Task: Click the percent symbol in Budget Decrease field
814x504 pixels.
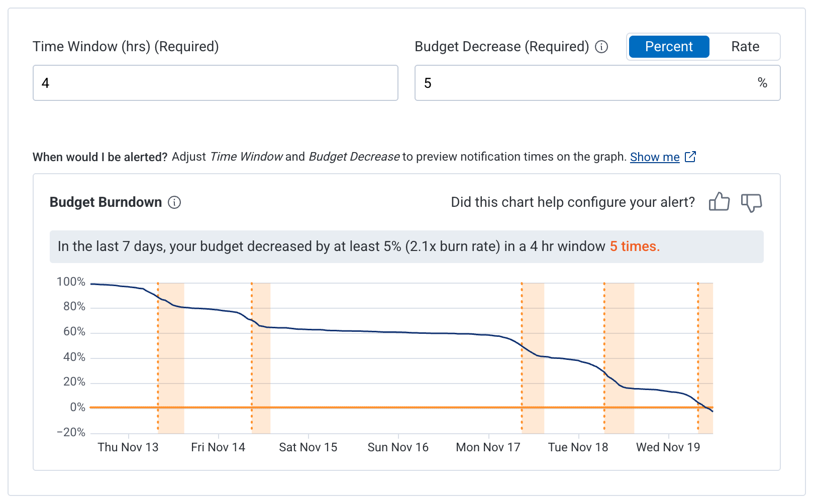Action: point(763,83)
